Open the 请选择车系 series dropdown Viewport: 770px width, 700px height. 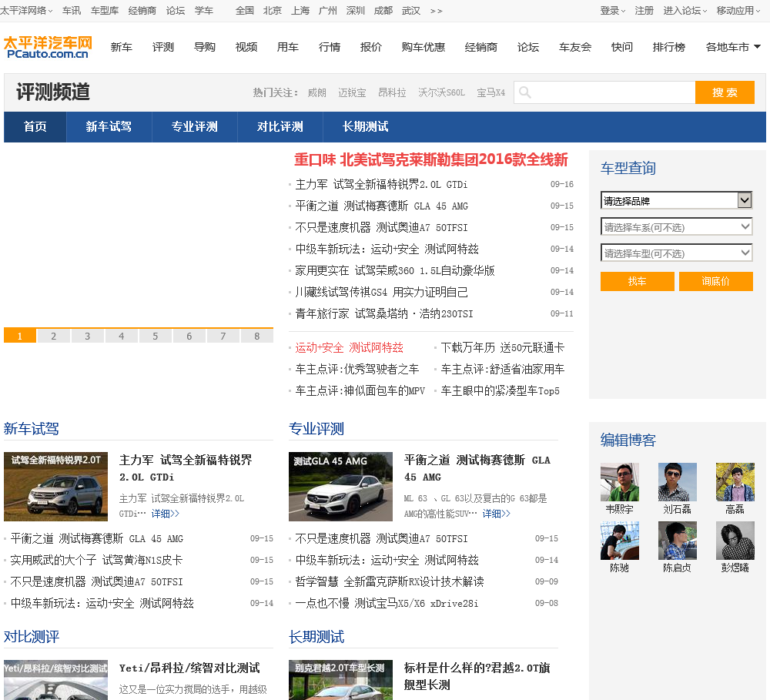676,227
